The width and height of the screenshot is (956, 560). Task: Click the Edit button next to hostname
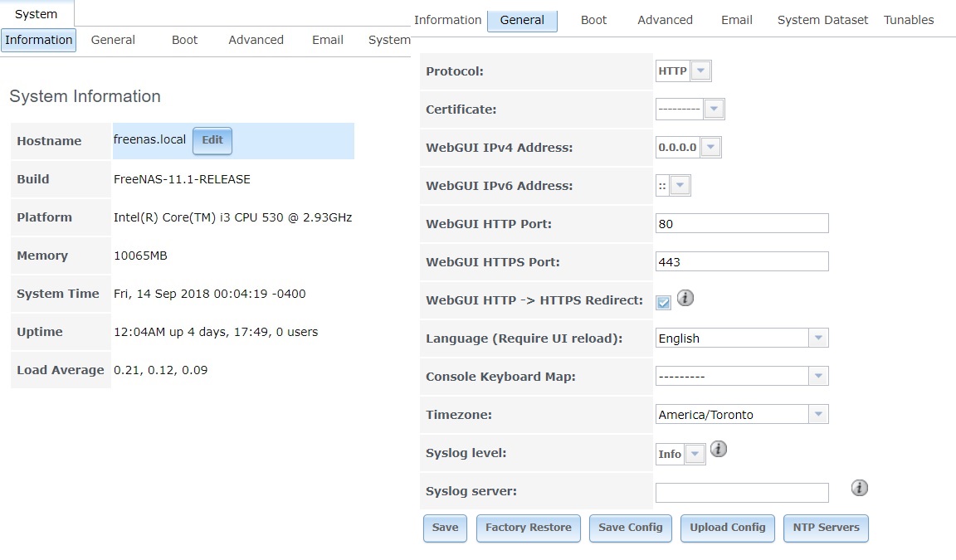point(212,140)
